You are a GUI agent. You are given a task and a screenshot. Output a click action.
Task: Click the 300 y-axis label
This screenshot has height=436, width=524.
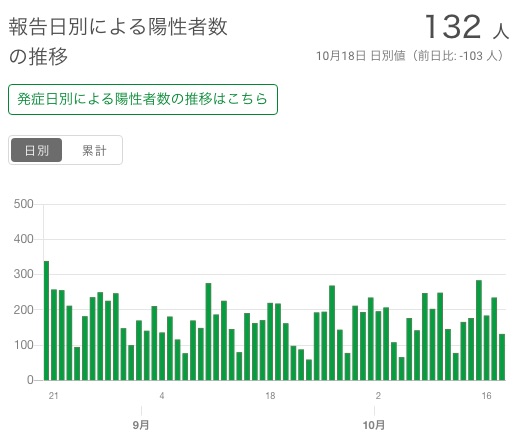23,274
